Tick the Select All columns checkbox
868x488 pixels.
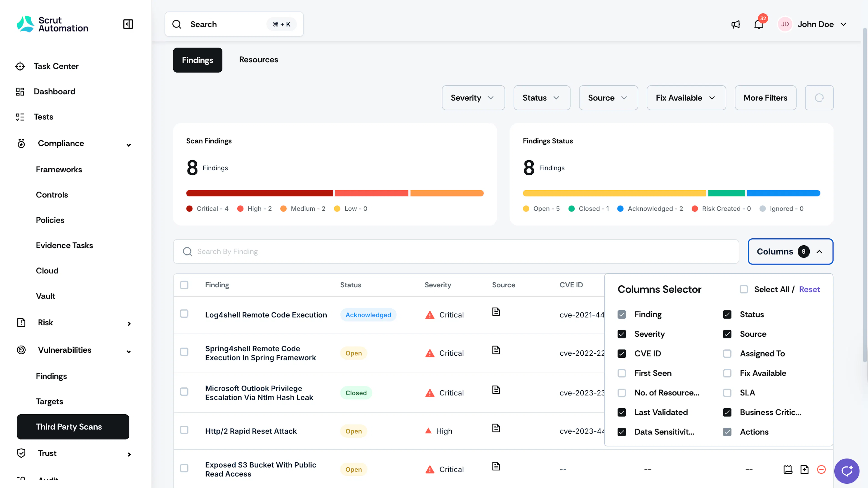coord(744,289)
